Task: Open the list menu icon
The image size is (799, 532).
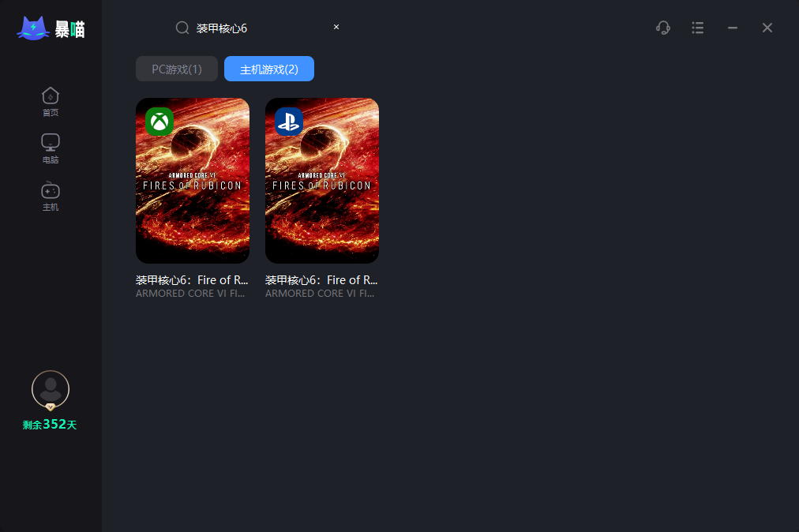Action: [x=698, y=28]
